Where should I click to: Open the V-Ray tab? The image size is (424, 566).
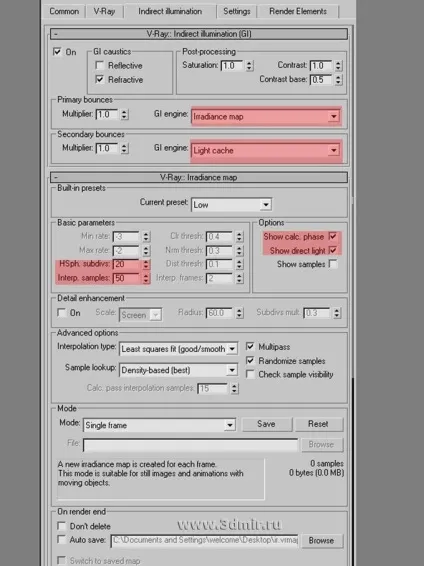104,11
